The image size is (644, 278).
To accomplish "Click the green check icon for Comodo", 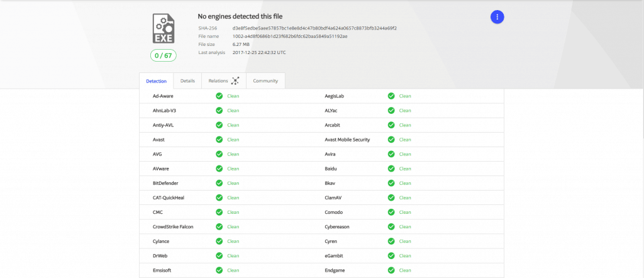I will pos(391,213).
